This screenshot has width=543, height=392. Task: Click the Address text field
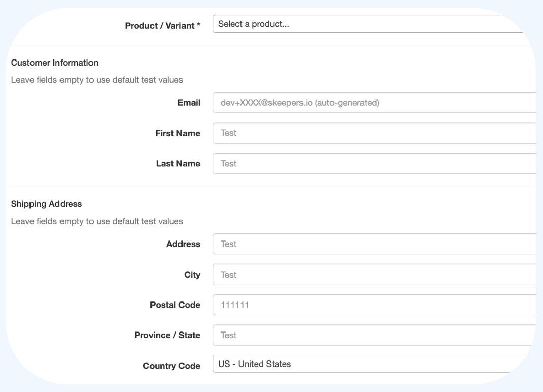pos(374,244)
